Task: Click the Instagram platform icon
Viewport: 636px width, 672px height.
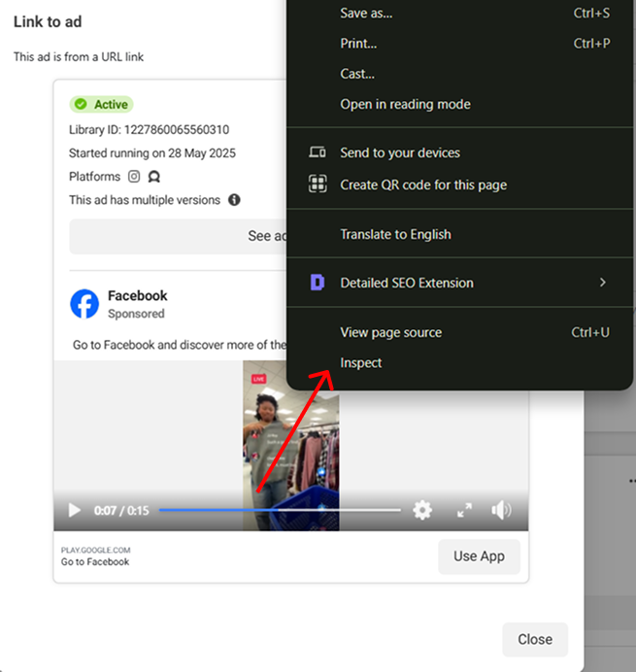Action: pos(134,177)
